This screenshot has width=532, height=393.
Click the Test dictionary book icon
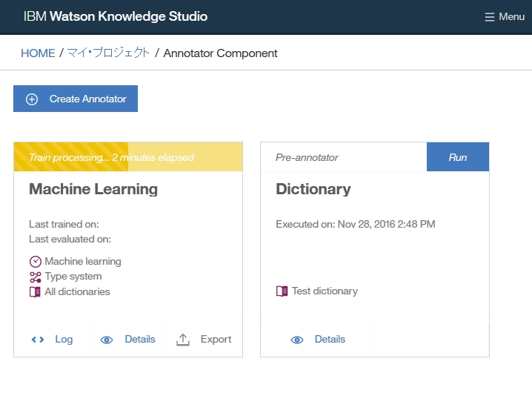[x=282, y=291]
